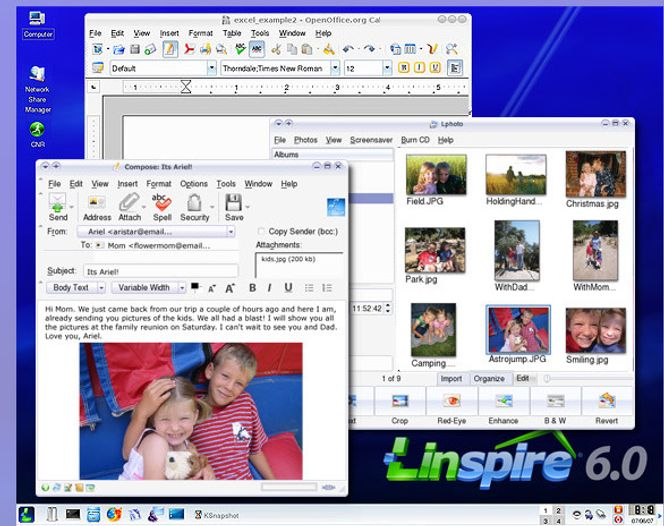
Task: Toggle Bold in Compose formatting bar
Action: tap(252, 288)
